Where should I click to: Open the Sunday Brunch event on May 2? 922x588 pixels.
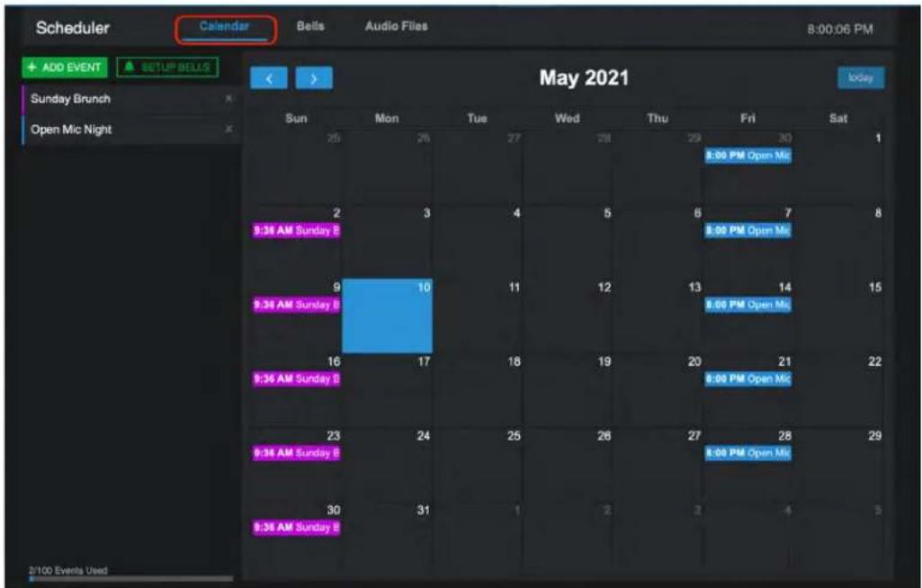tap(296, 230)
